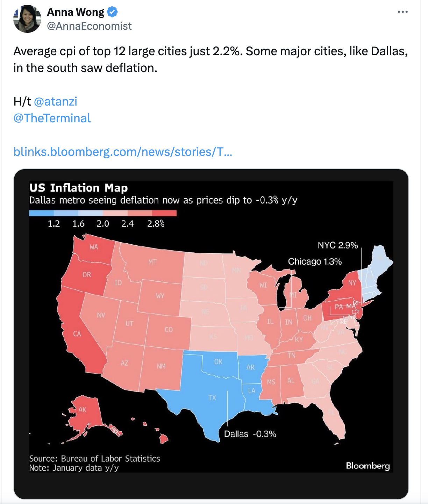Open Anna Wong's profile avatar

click(x=27, y=19)
